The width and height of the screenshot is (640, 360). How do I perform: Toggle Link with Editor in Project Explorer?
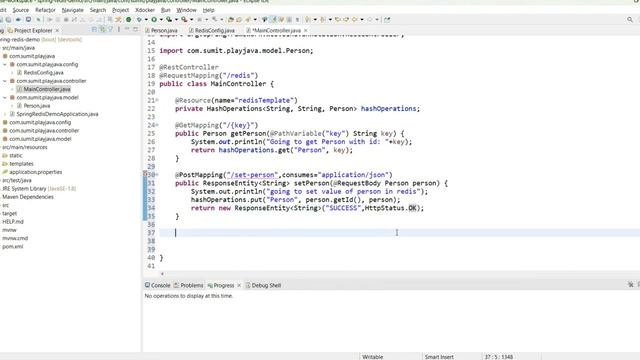102,30
